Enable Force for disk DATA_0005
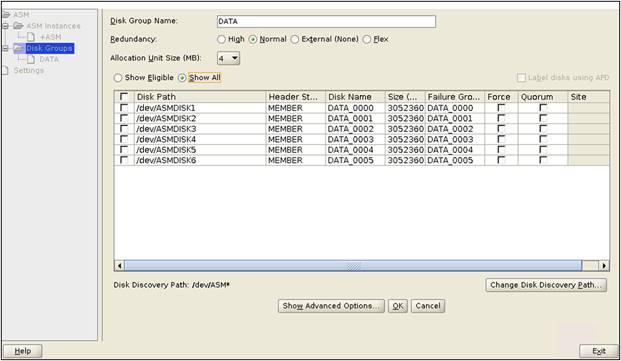Screen dimensions: 621x361 [x=501, y=160]
